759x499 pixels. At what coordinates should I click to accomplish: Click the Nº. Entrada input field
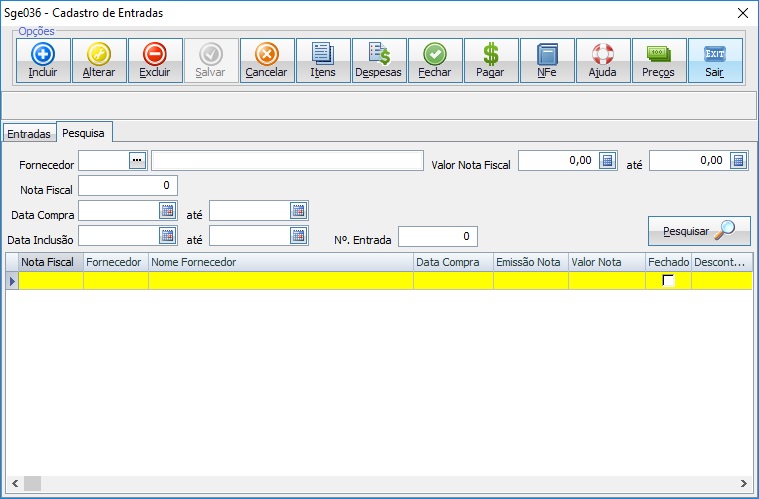tap(438, 236)
